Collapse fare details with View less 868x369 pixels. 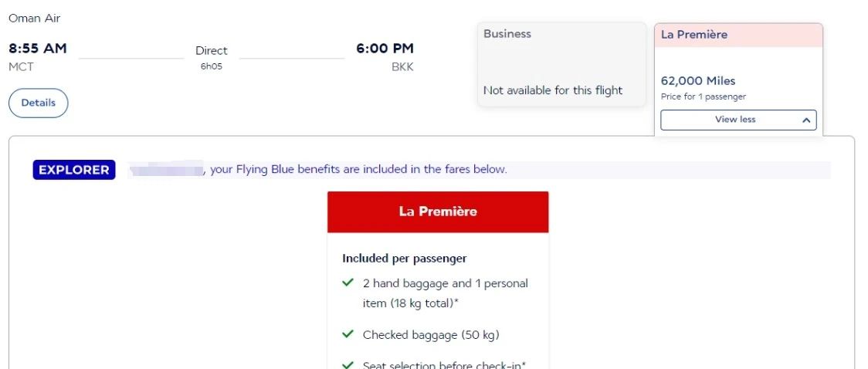click(734, 120)
